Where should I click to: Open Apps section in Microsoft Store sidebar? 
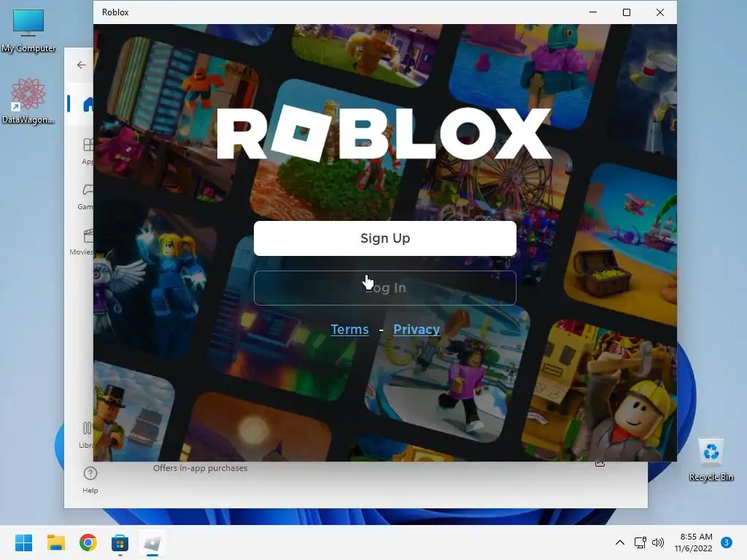click(x=88, y=151)
